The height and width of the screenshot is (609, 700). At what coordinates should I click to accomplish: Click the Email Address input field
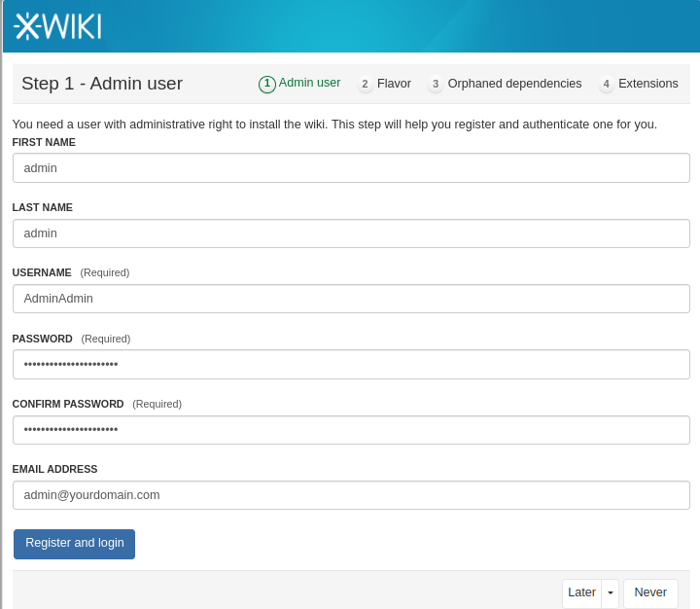[351, 495]
